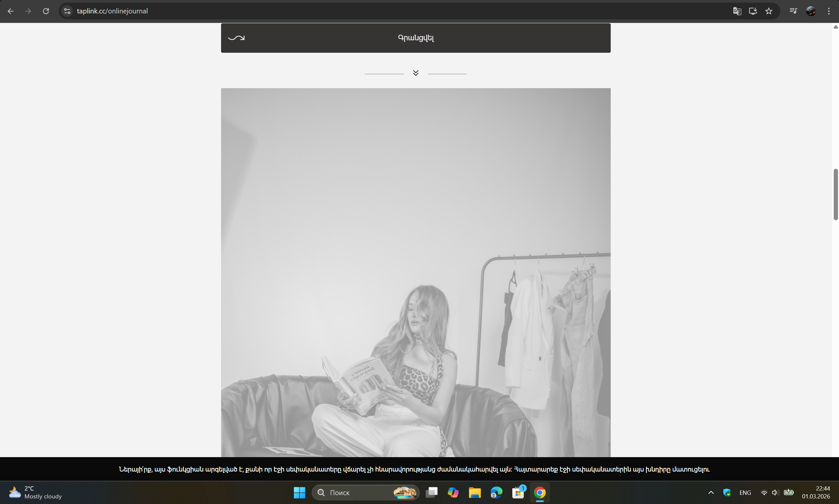This screenshot has height=504, width=839.
Task: Switch keyboard language from ENG
Action: pos(745,493)
